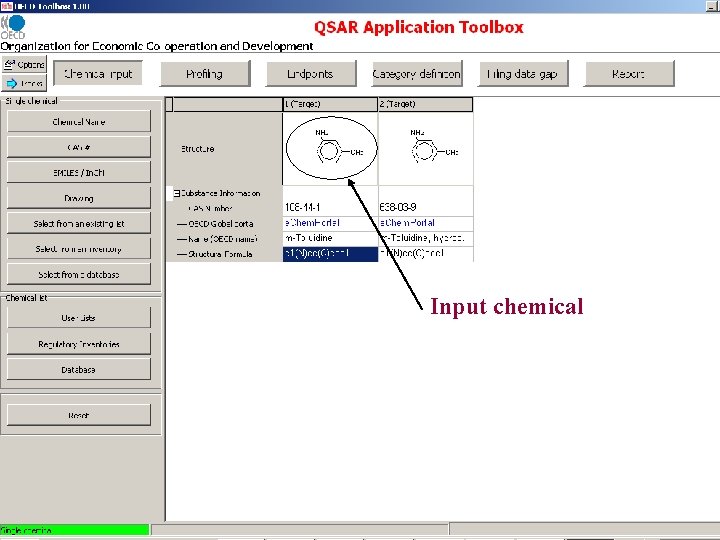The height and width of the screenshot is (540, 720).
Task: Click the CAS # button
Action: click(x=79, y=147)
